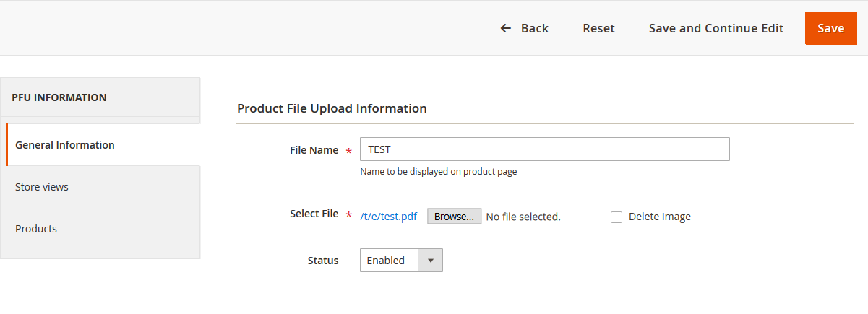
Task: Click the left arrow icon beside Back
Action: pos(506,28)
